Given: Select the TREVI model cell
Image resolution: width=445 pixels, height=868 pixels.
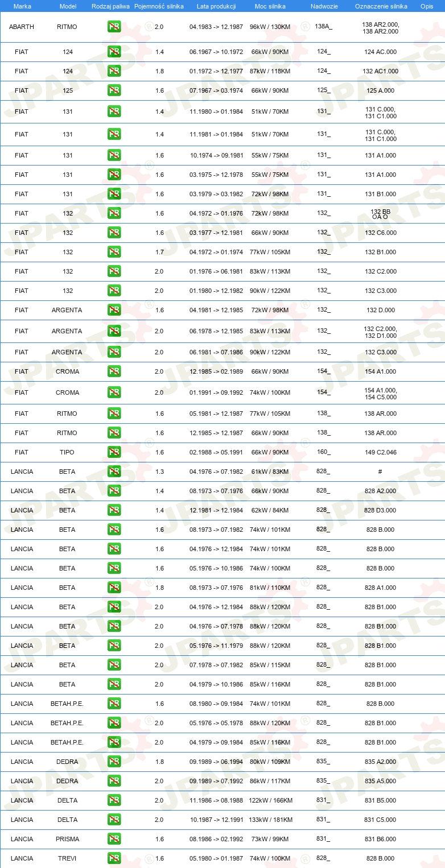Looking at the screenshot, I should tap(67, 858).
